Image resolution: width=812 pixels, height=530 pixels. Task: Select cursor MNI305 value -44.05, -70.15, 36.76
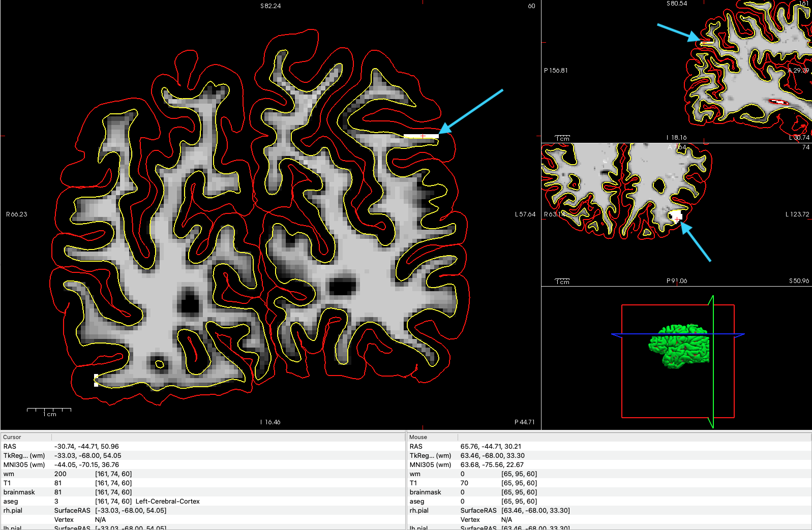click(86, 465)
